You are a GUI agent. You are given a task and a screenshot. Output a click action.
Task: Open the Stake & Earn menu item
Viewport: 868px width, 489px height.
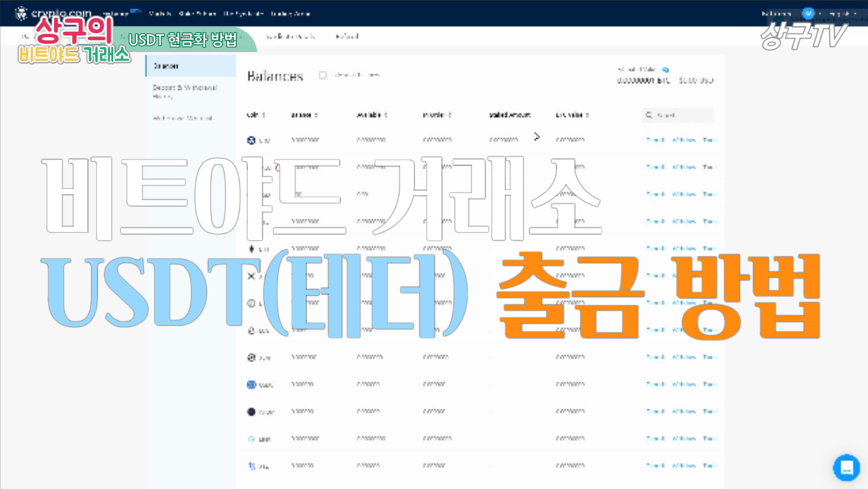point(197,14)
